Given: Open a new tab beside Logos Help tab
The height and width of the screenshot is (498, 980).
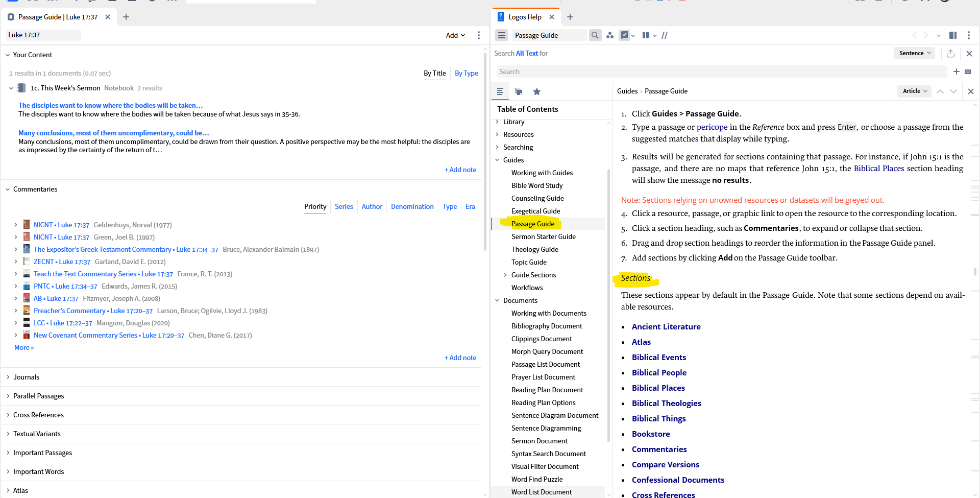Looking at the screenshot, I should 570,17.
